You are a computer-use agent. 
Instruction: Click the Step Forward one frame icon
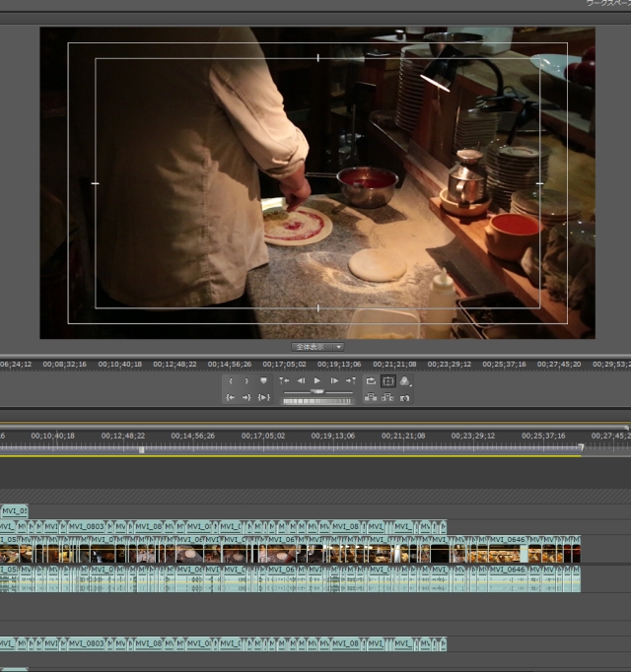334,381
